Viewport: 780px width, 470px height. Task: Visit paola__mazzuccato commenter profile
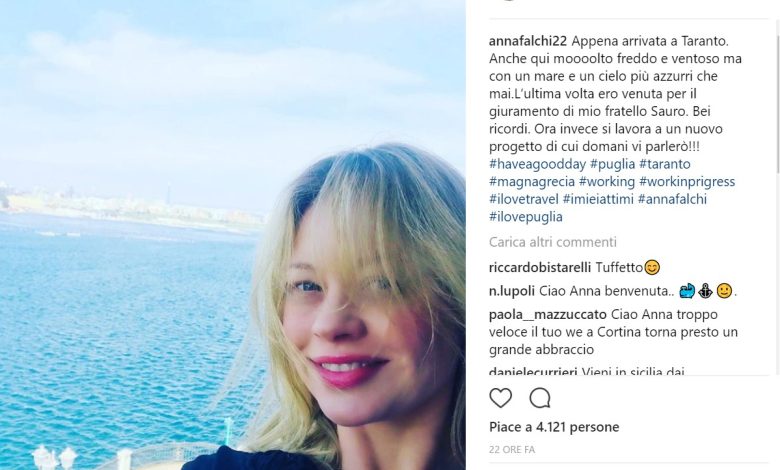point(548,314)
